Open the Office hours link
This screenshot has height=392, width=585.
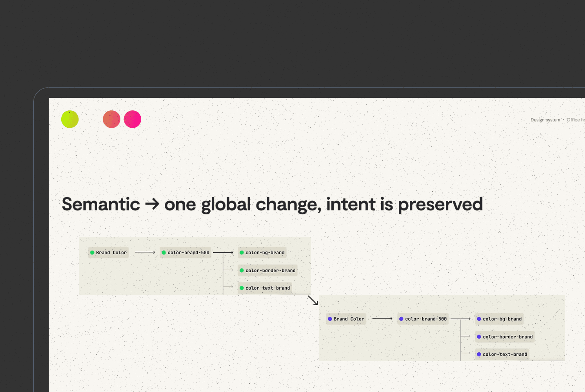tap(575, 120)
